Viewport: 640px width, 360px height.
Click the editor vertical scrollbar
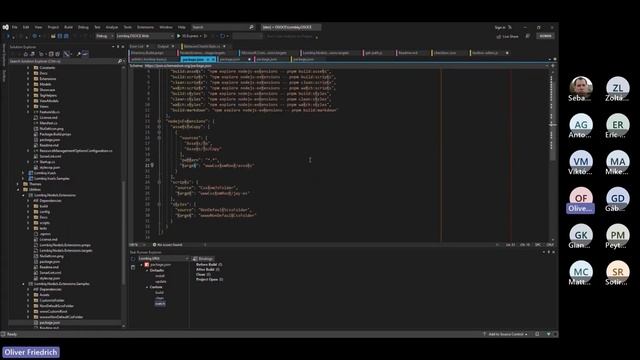(553, 155)
